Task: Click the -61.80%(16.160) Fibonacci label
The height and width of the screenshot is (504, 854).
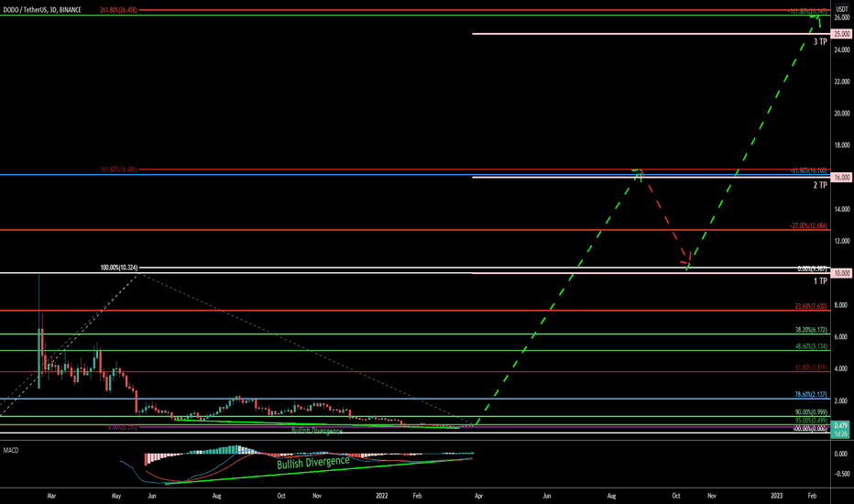Action: 809,170
